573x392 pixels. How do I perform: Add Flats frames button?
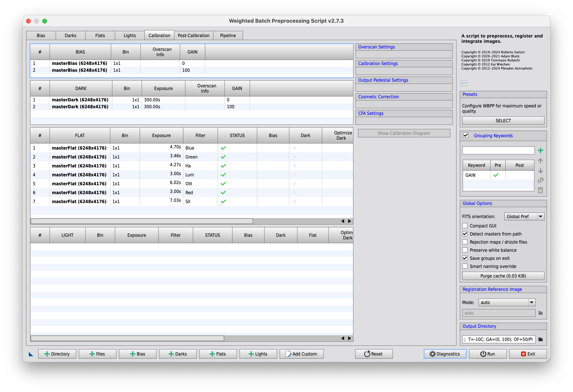pyautogui.click(x=218, y=354)
